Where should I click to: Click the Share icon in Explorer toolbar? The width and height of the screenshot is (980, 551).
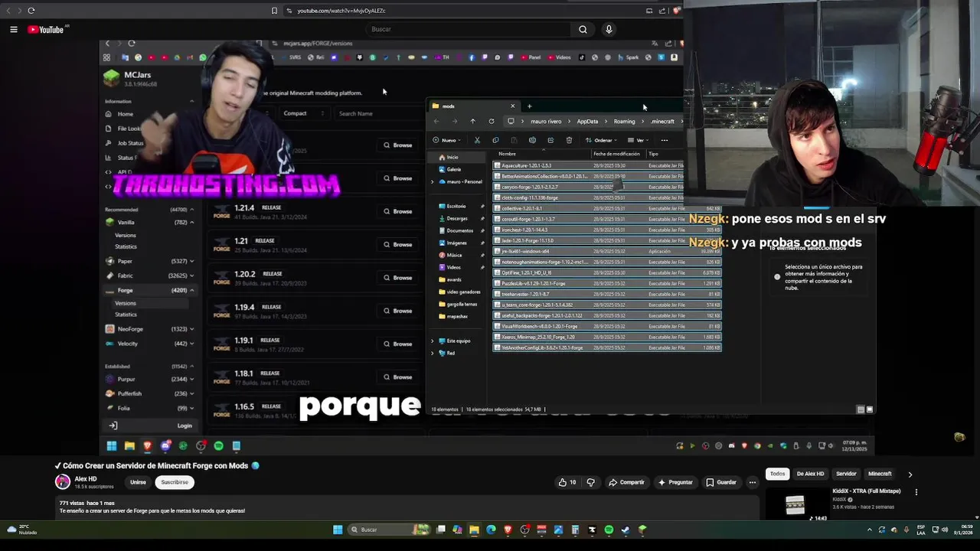point(550,140)
